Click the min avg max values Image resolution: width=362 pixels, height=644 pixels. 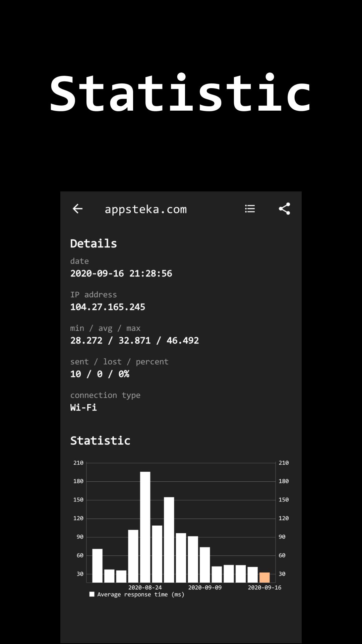click(x=134, y=341)
